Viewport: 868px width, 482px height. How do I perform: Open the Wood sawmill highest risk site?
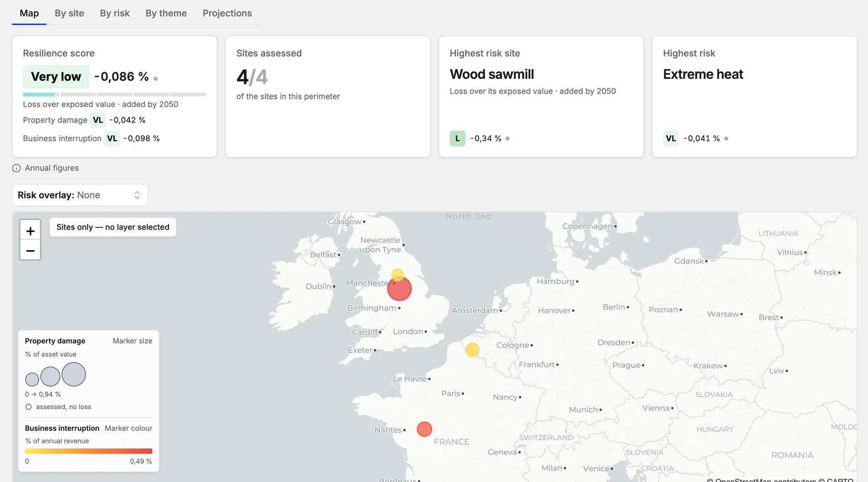[492, 74]
